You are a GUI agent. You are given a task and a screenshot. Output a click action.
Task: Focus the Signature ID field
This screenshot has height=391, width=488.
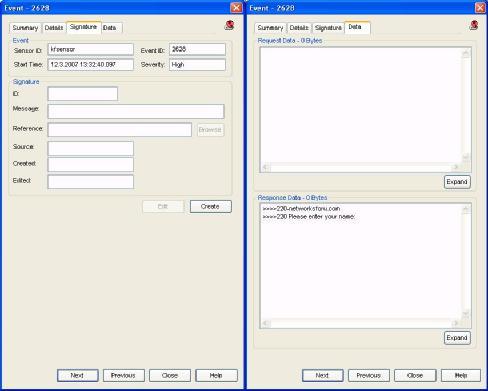coord(83,94)
